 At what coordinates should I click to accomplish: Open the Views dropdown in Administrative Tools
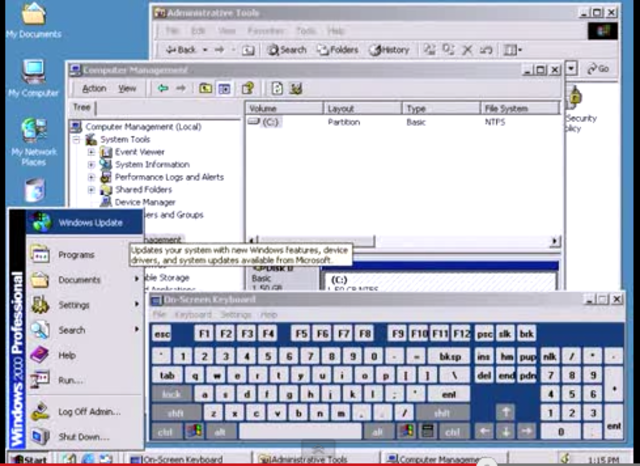[513, 50]
